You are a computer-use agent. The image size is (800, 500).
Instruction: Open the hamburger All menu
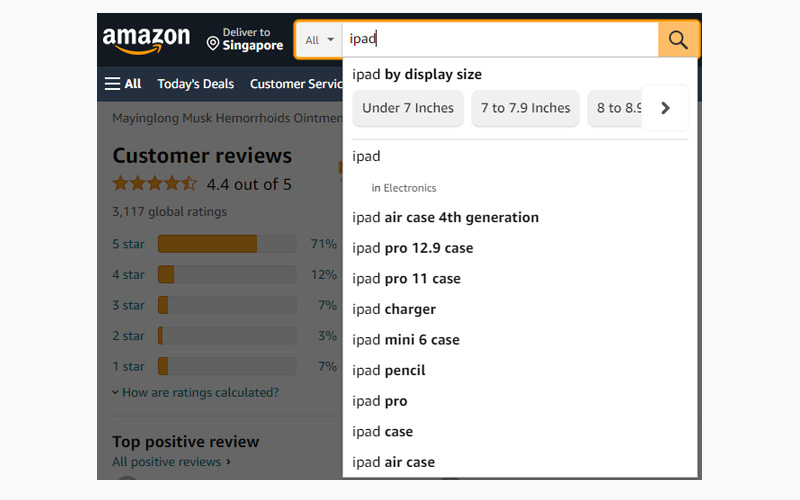click(x=123, y=84)
